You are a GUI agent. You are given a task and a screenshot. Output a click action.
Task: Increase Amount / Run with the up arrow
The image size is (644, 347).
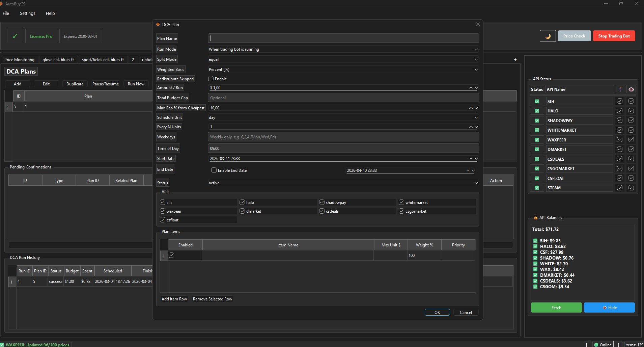coord(470,86)
